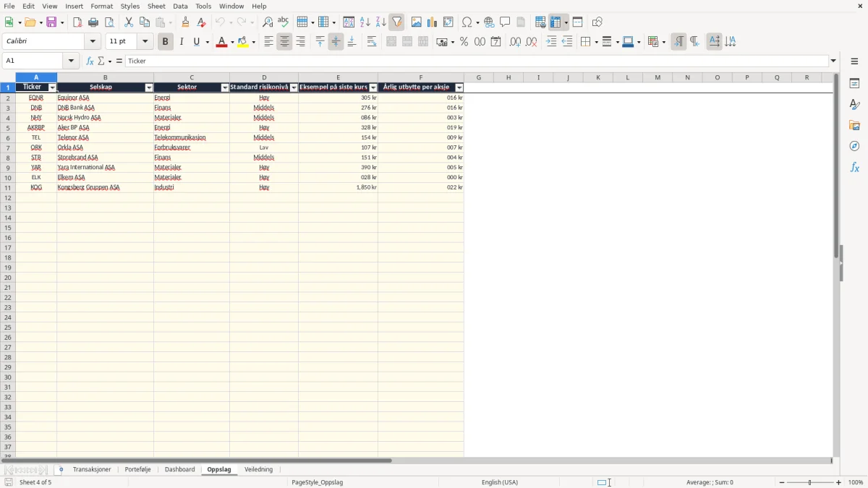Open the File menu
Viewport: 868px width, 488px height.
click(9, 6)
